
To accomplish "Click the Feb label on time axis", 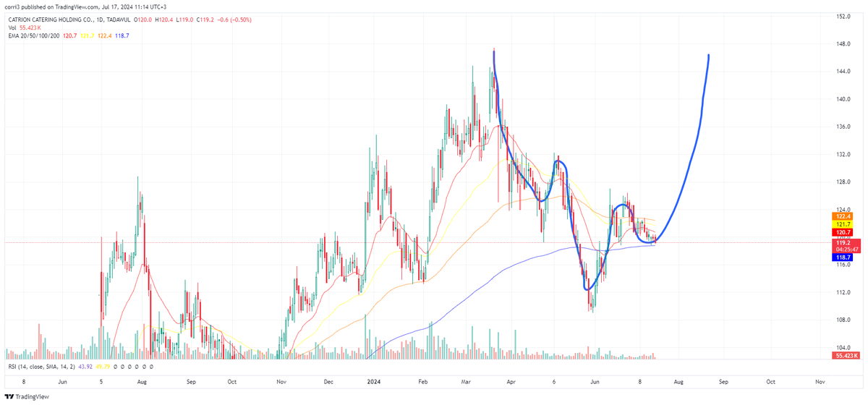I will point(424,380).
